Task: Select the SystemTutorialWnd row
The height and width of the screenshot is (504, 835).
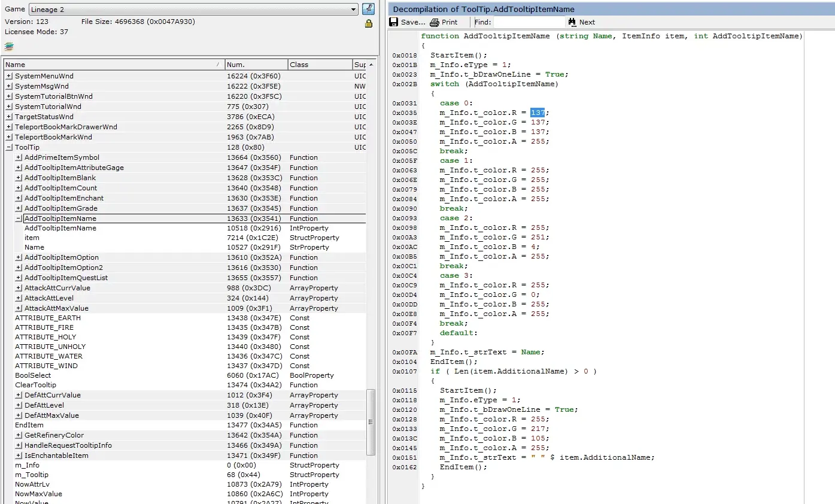Action: point(185,107)
